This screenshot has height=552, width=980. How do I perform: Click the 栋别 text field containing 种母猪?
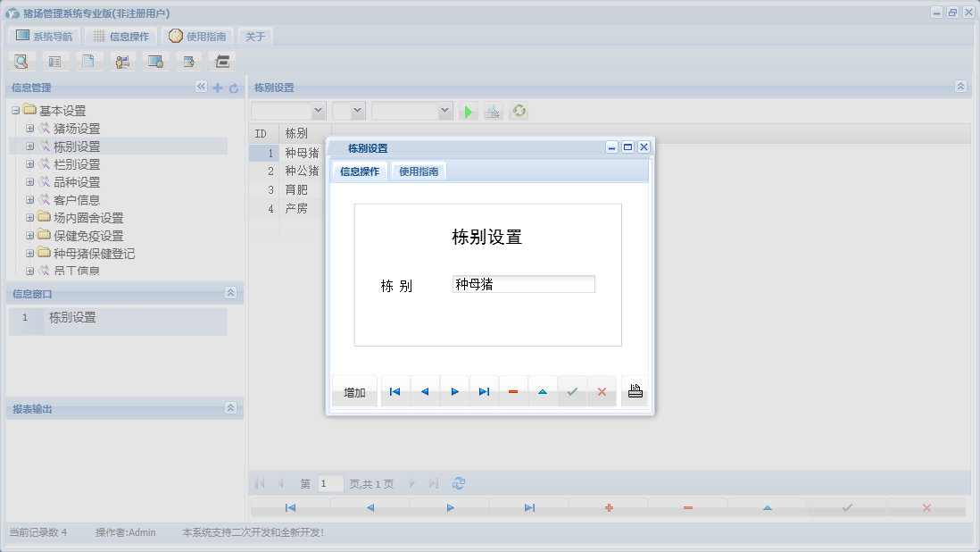click(x=523, y=284)
